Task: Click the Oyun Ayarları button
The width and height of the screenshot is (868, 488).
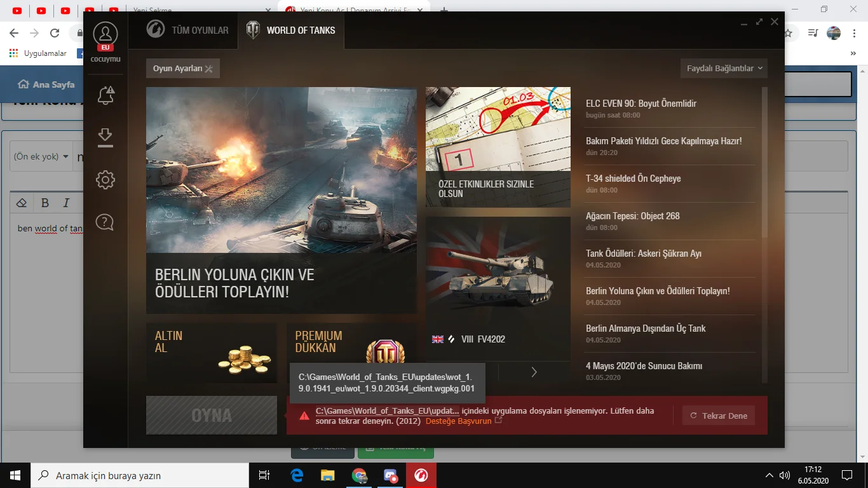Action: [x=183, y=69]
